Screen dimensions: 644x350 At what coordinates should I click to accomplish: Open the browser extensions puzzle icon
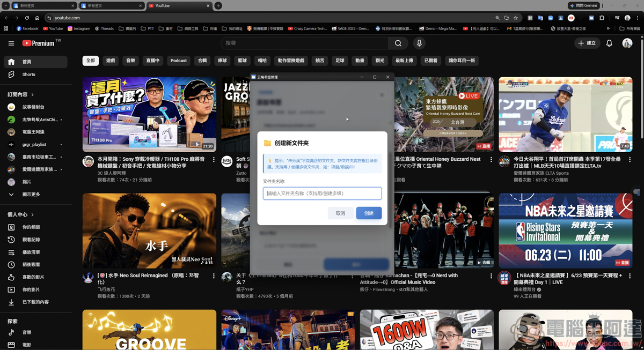(x=602, y=18)
